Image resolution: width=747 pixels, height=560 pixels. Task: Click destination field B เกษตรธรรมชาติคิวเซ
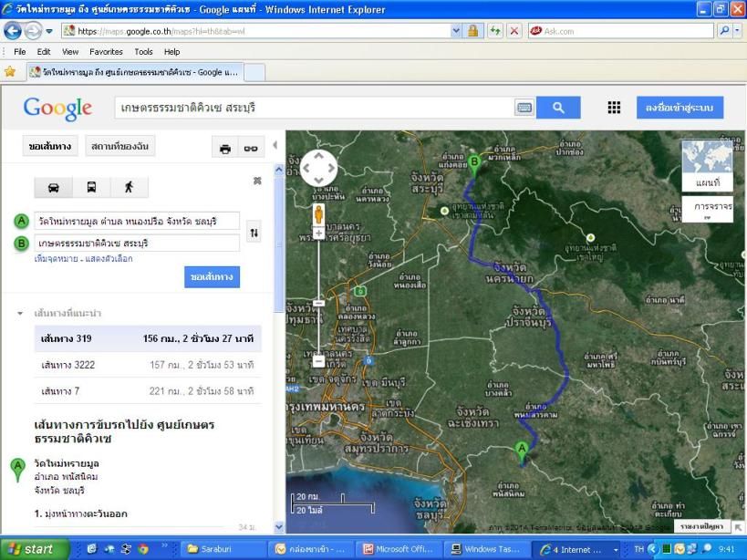137,244
